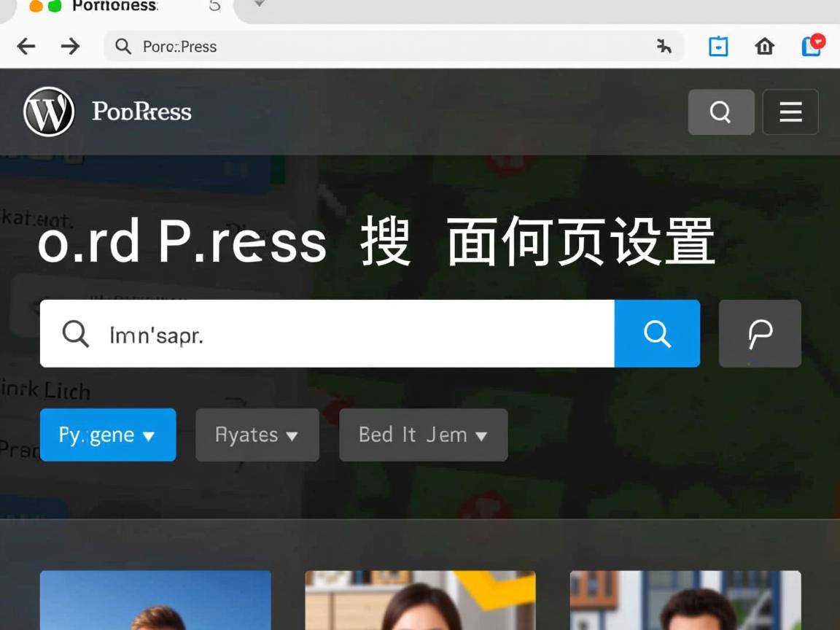Expand the "Bed It Jem" dropdown
This screenshot has height=630, width=840.
pos(423,435)
